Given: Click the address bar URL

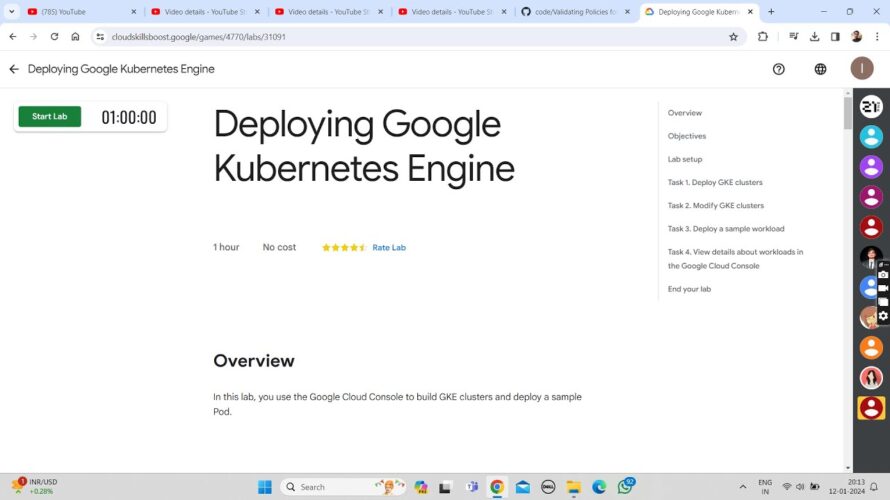Looking at the screenshot, I should [x=199, y=37].
